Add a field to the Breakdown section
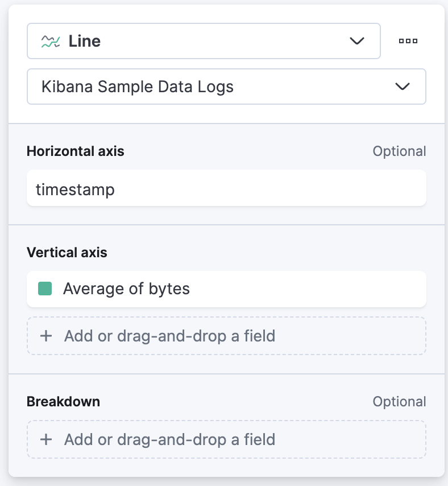448x486 pixels. point(227,439)
